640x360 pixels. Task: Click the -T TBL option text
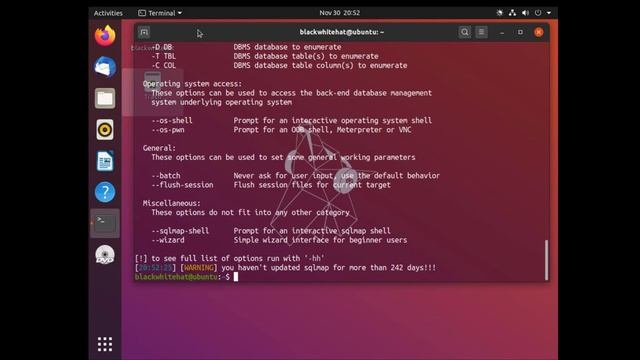pos(164,56)
